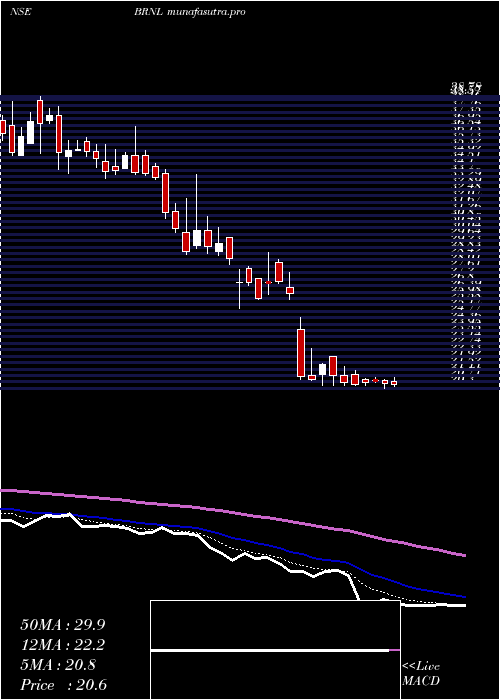The width and height of the screenshot is (500, 700).
Task: Click the <<Live label
Action: 421,667
